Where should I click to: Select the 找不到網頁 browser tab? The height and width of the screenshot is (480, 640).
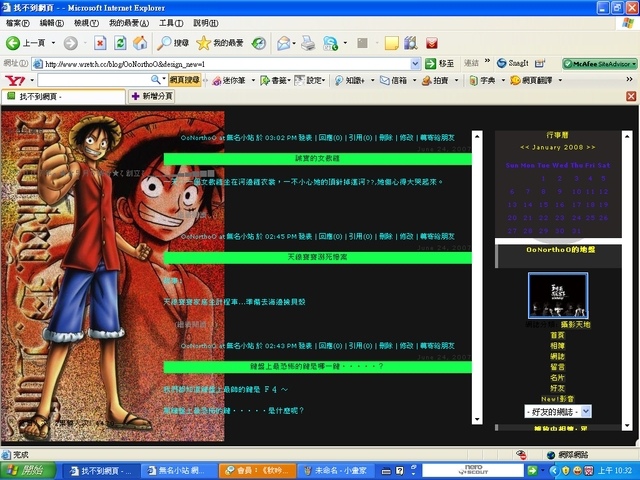(x=63, y=97)
